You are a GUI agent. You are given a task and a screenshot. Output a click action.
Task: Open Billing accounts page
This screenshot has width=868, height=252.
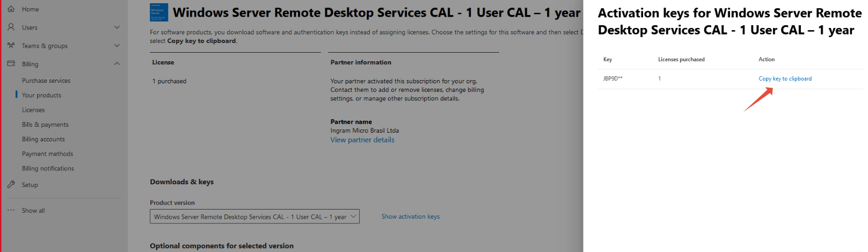(x=43, y=139)
